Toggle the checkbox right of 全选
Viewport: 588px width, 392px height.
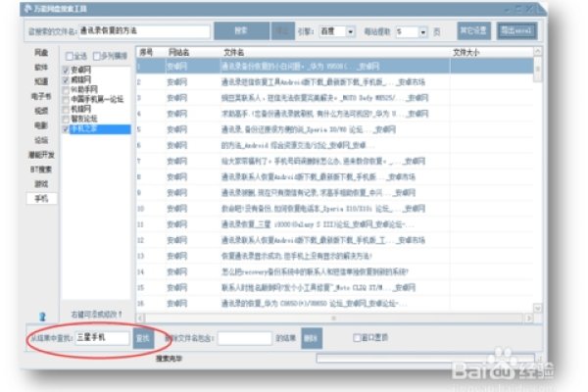click(96, 56)
